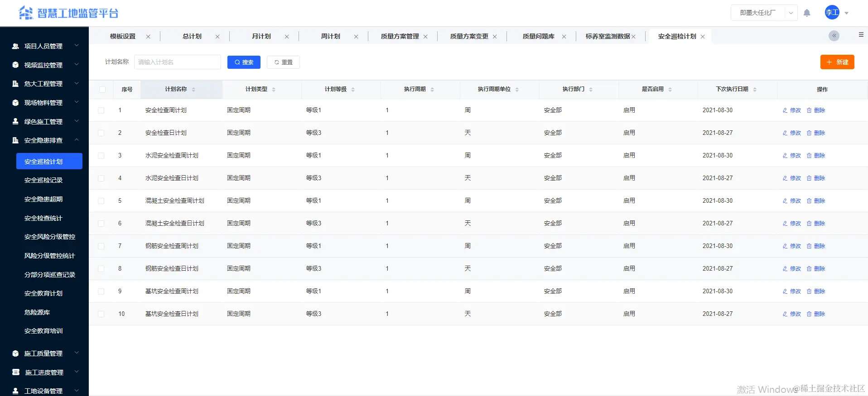This screenshot has height=396, width=868.
Task: Expand the 项目人员管理 menu
Action: pyautogui.click(x=77, y=46)
